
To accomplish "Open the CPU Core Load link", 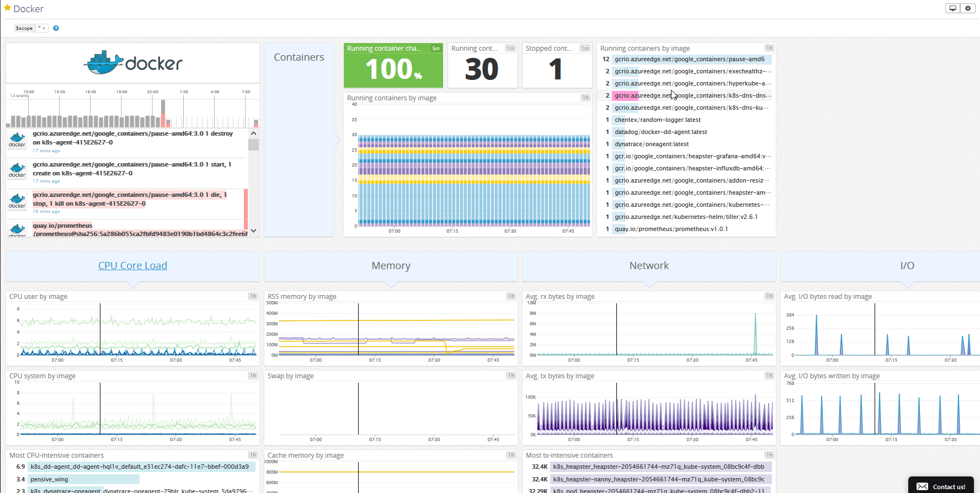I will (132, 266).
